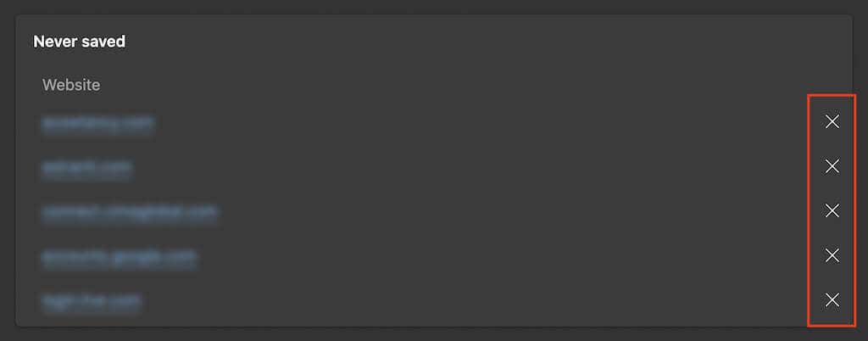
Task: Click the X icon beside the shortest second link
Action: (832, 166)
